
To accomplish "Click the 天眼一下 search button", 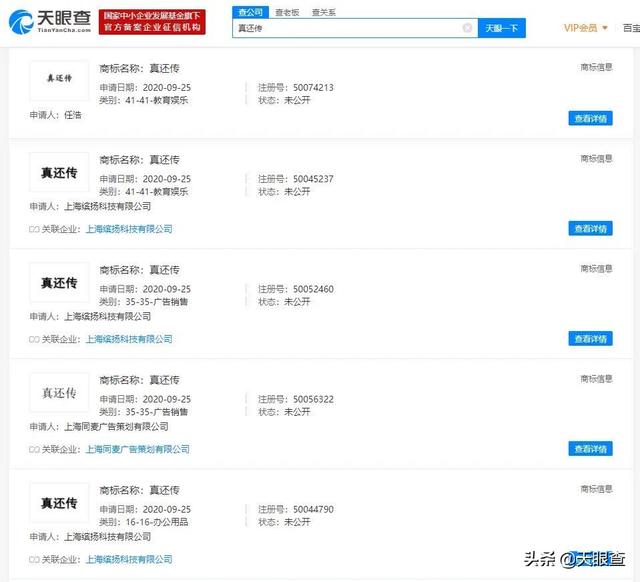I will (502, 28).
